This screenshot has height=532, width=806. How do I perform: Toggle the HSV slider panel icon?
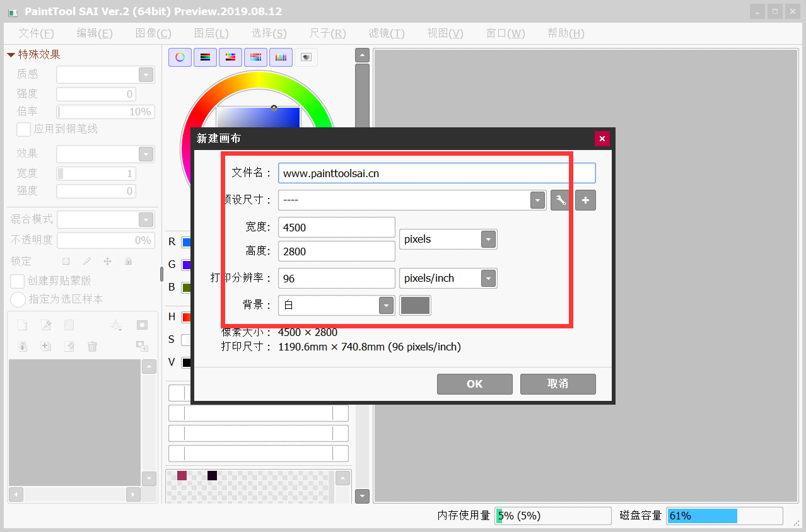point(230,57)
